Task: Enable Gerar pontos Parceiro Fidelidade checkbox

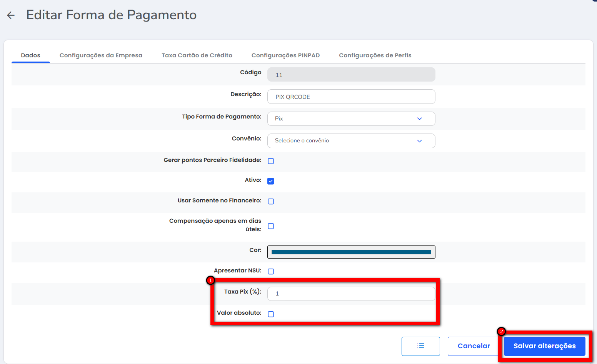Action: [x=271, y=161]
